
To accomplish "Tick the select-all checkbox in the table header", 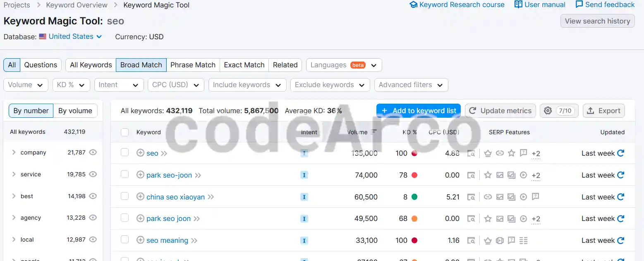I will coord(124,132).
